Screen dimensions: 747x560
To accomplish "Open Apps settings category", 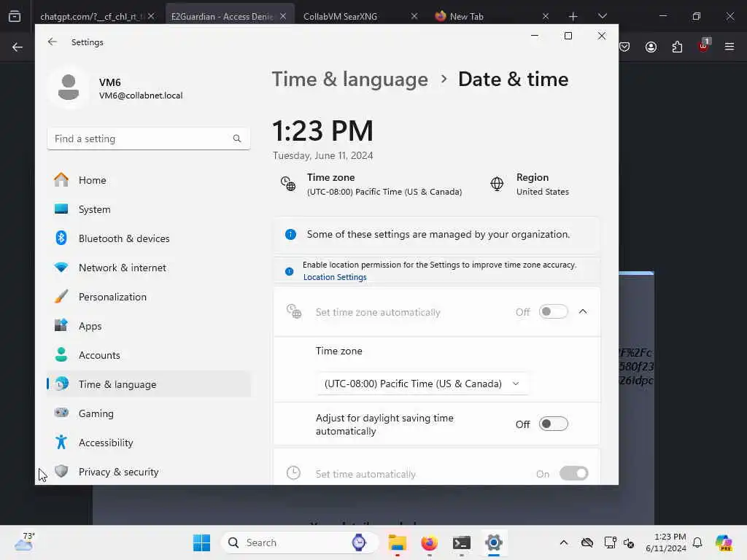I will click(x=149, y=326).
